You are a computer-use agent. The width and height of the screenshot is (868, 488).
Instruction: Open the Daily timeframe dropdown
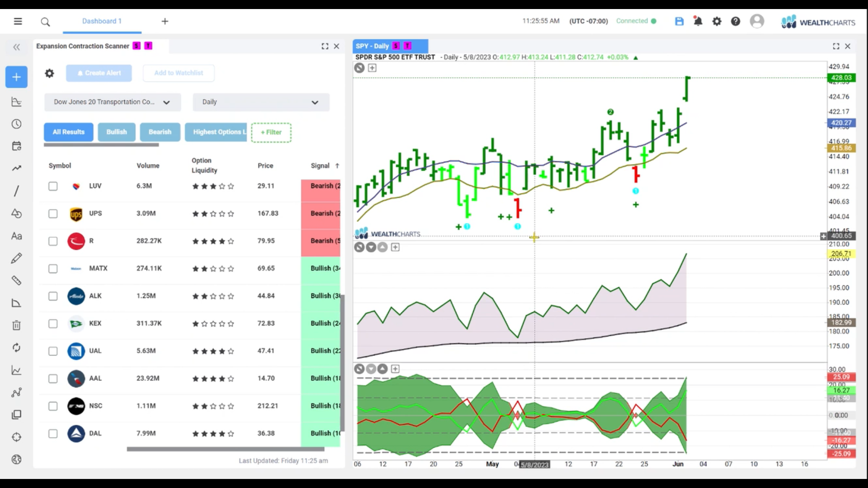pos(261,102)
